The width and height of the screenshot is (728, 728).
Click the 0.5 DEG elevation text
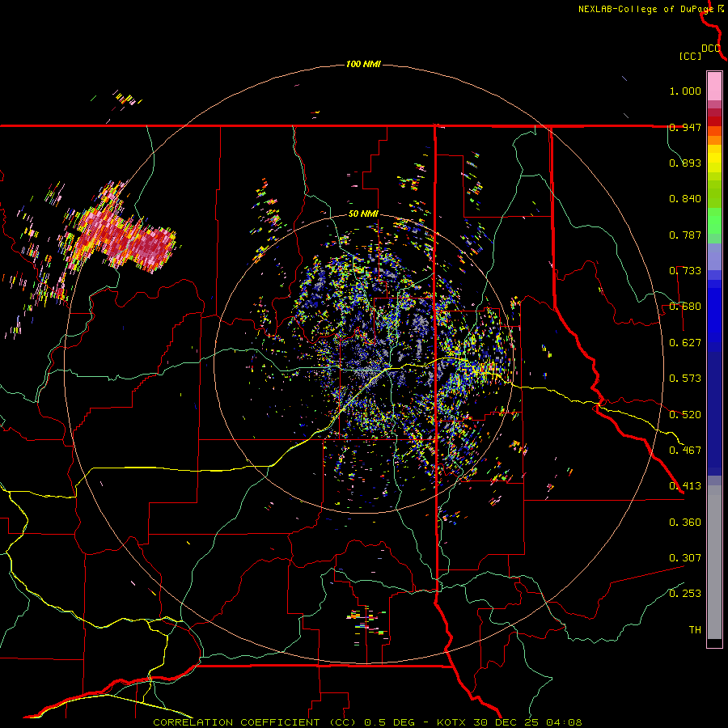point(389,722)
